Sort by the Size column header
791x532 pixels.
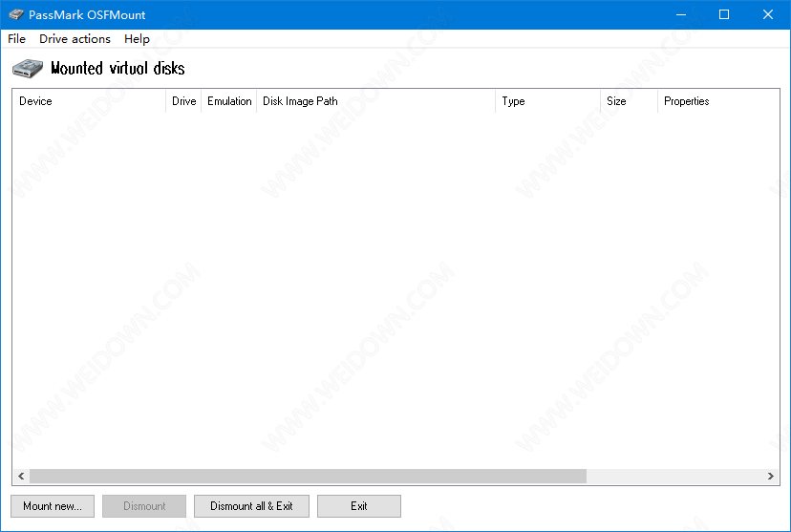coord(629,101)
